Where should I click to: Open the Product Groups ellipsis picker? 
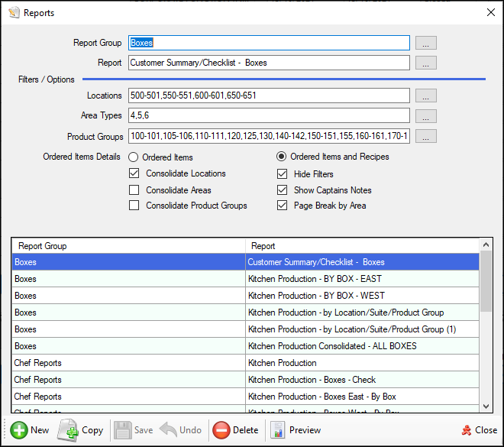pyautogui.click(x=427, y=137)
